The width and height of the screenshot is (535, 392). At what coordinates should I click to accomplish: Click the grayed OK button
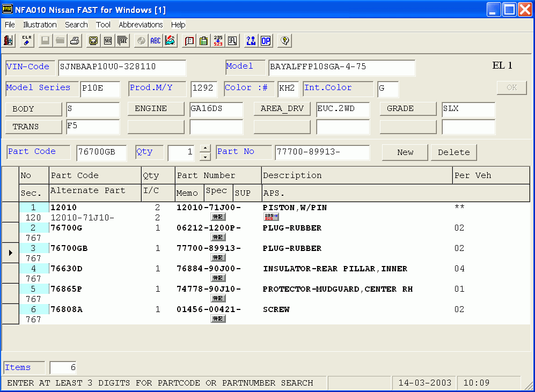point(511,87)
